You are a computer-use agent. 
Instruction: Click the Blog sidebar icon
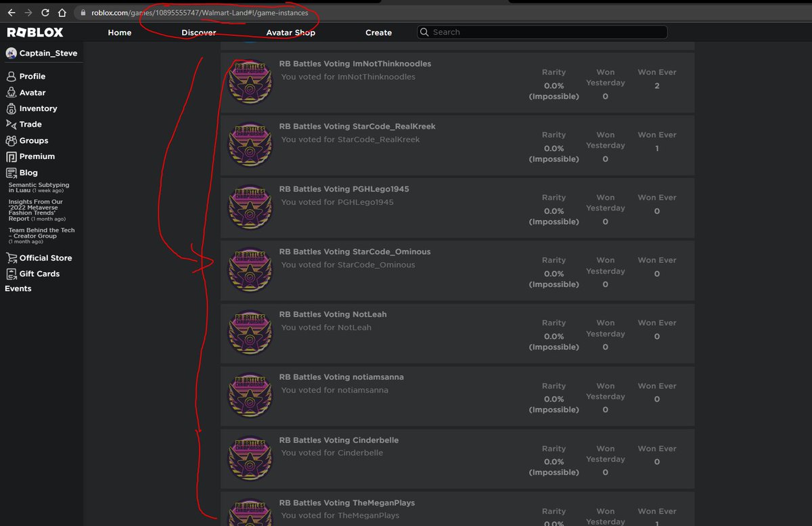click(x=11, y=173)
